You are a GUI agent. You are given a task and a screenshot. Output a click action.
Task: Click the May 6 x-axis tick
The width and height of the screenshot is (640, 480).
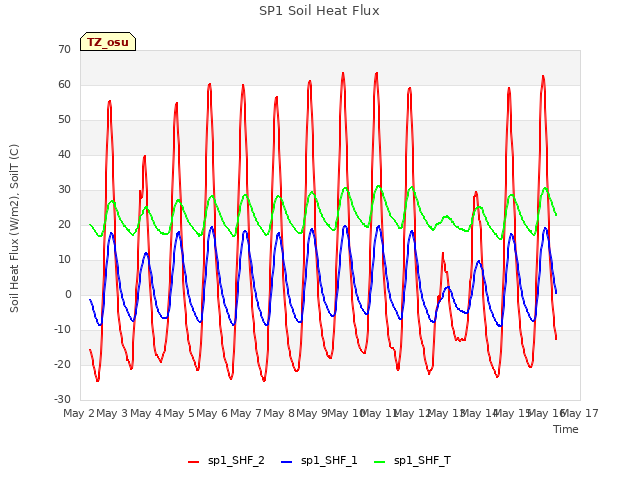click(x=212, y=413)
